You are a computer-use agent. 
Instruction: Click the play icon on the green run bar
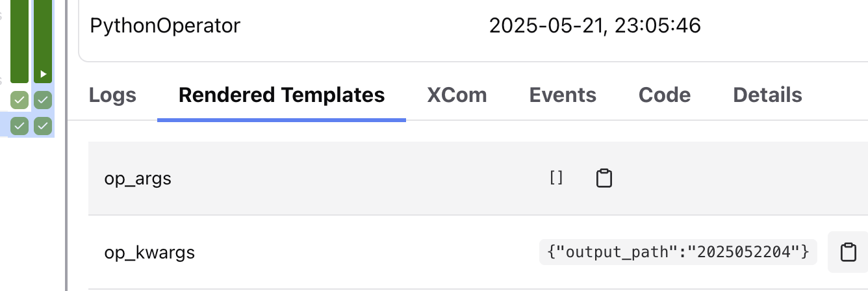[x=43, y=74]
